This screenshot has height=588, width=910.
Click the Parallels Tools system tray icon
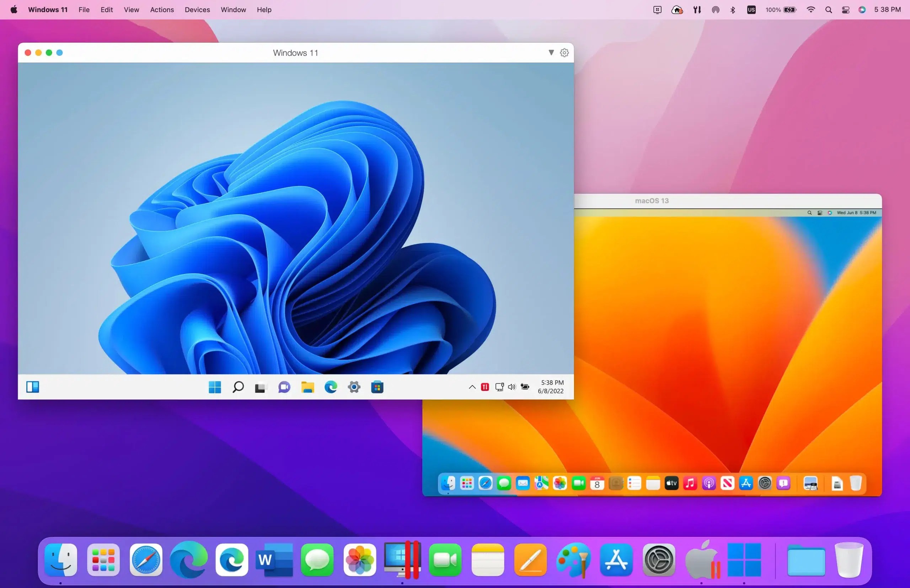coord(485,387)
